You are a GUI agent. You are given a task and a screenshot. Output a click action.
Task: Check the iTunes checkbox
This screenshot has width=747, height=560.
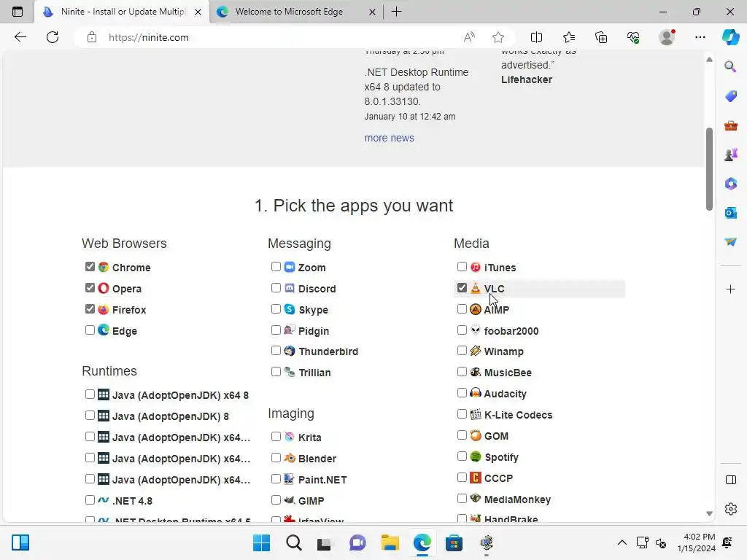[462, 267]
